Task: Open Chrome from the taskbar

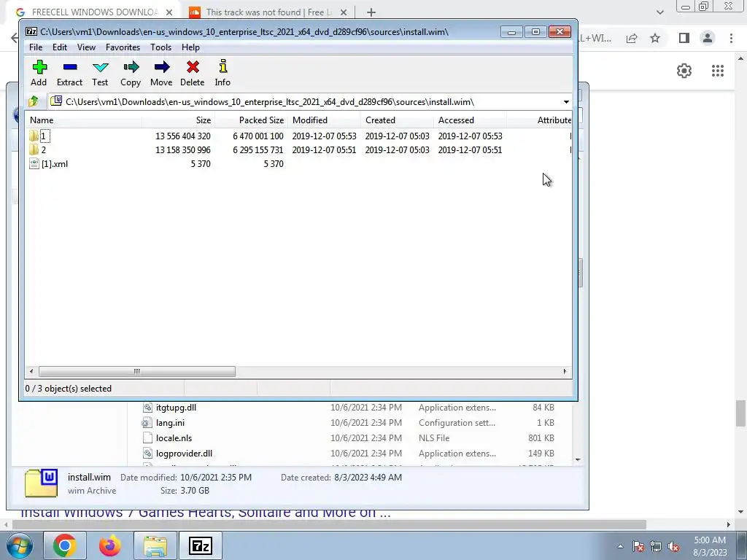Action: point(65,545)
